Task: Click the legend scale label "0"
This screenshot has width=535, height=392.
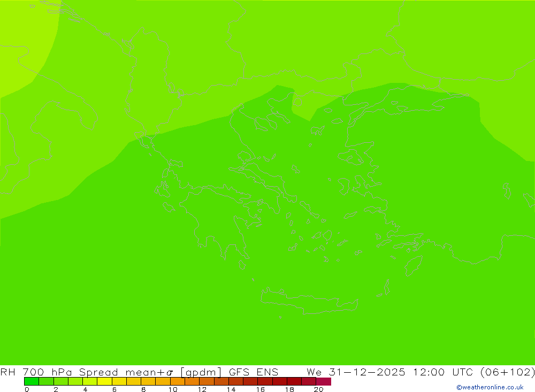Action: click(x=27, y=389)
